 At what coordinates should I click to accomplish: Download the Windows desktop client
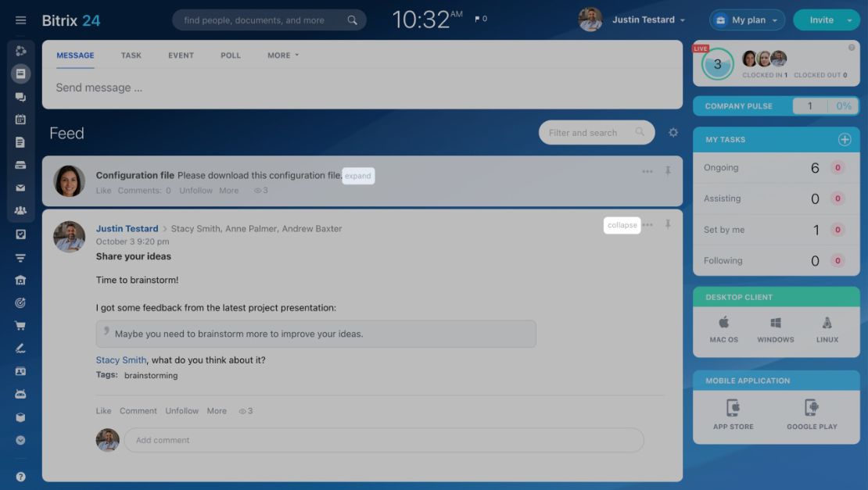776,330
